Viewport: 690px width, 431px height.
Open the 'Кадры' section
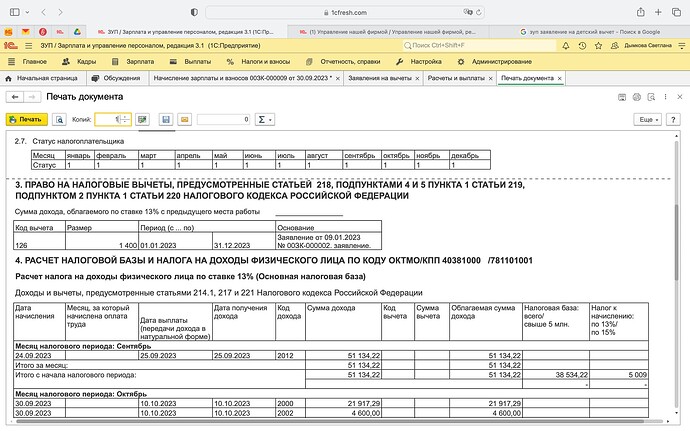(x=79, y=62)
